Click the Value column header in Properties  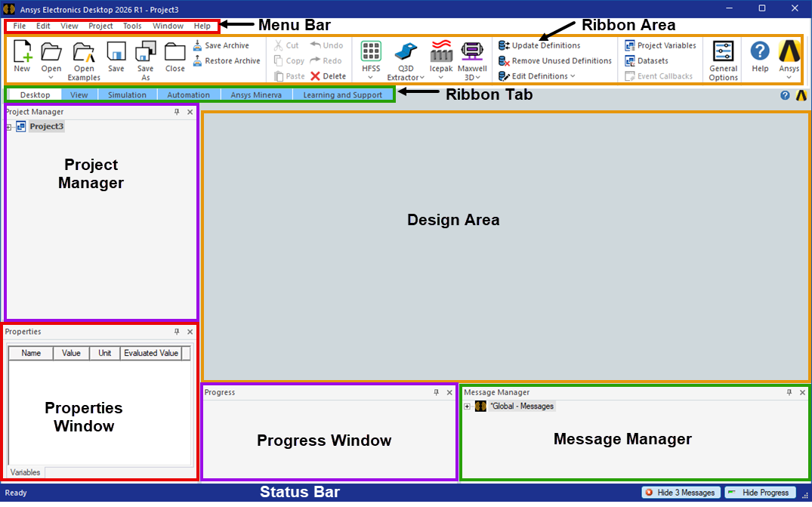71,353
